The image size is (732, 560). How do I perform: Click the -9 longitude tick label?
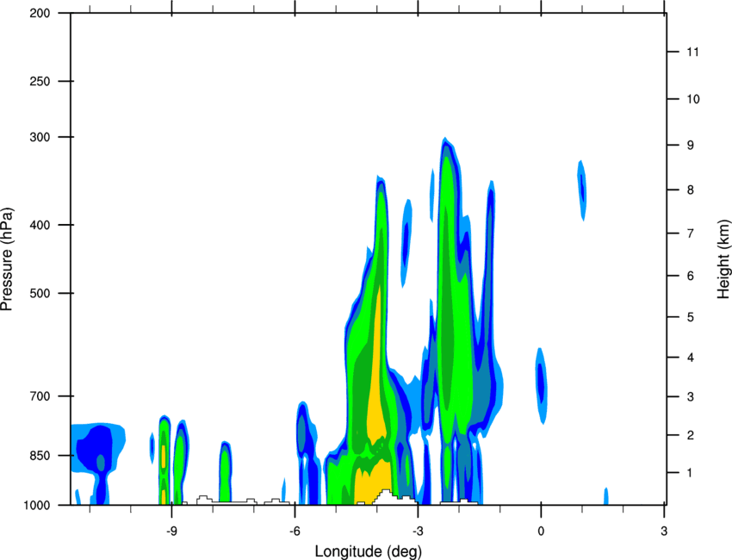pos(171,532)
